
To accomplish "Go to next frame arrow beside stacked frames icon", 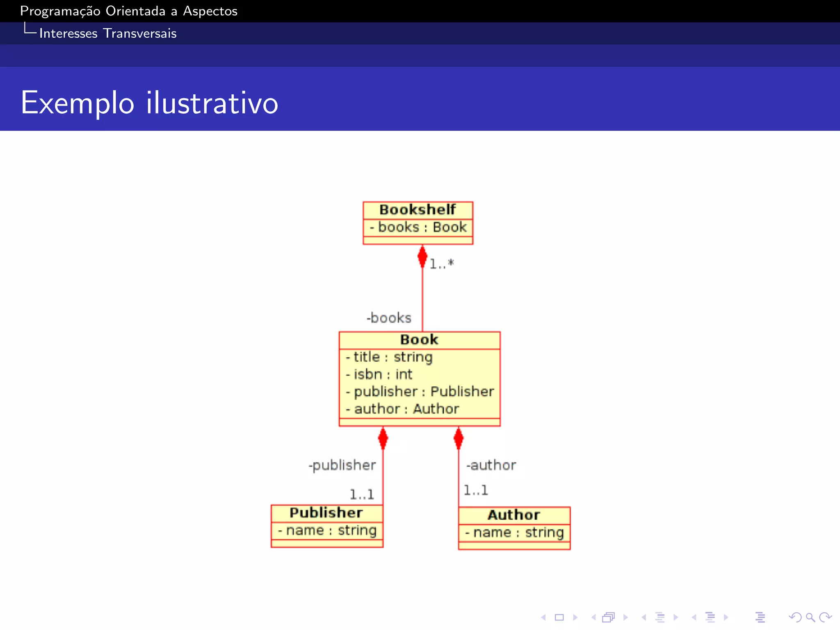I will point(625,617).
